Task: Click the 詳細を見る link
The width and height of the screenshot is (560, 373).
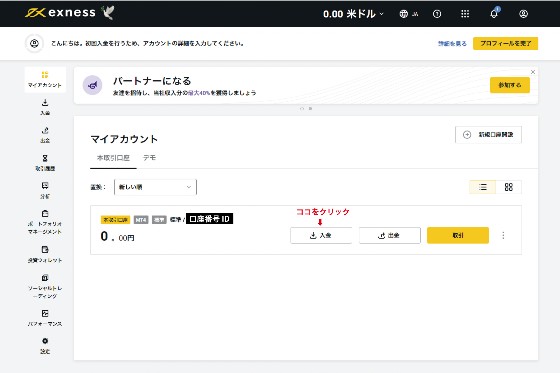Action: pyautogui.click(x=452, y=43)
